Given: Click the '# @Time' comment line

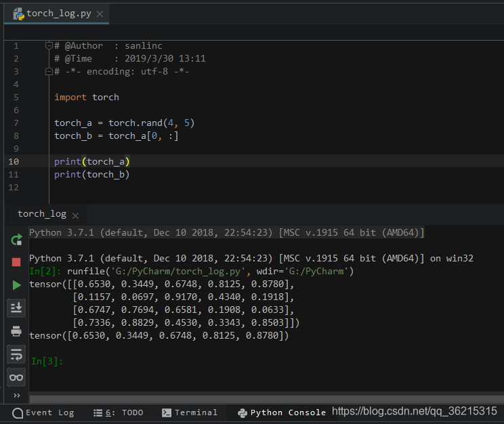Looking at the screenshot, I should pyautogui.click(x=130, y=58).
